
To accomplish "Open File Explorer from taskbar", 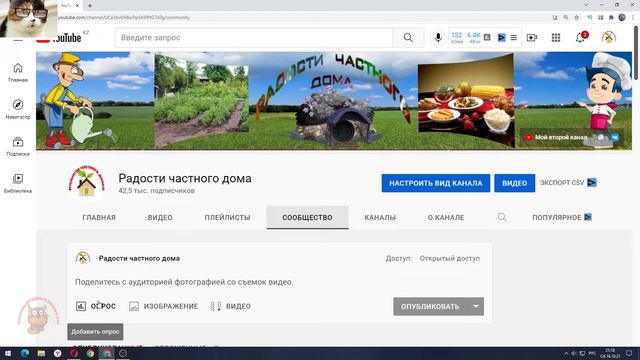I will click(x=41, y=353).
